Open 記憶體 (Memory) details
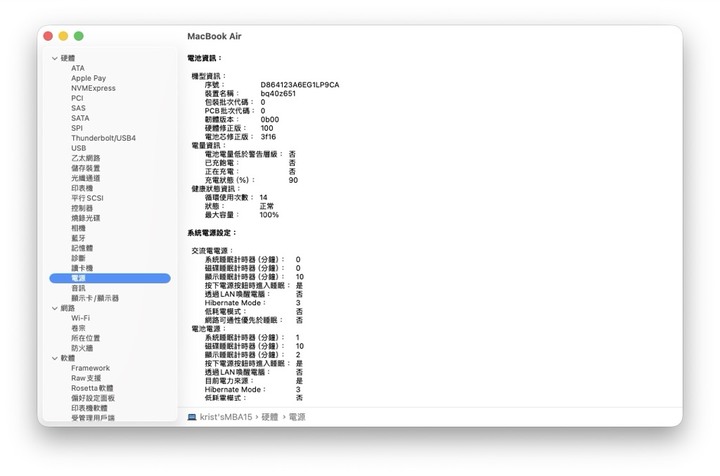The width and height of the screenshot is (720, 476). click(82, 248)
